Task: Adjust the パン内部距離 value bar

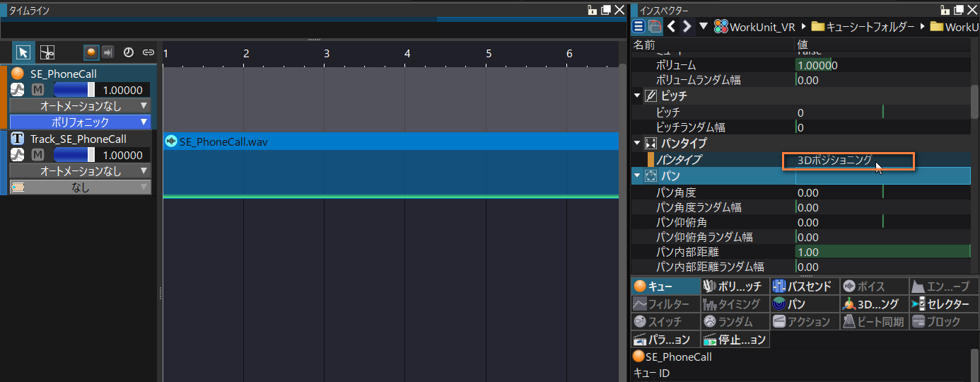Action: 883,252
